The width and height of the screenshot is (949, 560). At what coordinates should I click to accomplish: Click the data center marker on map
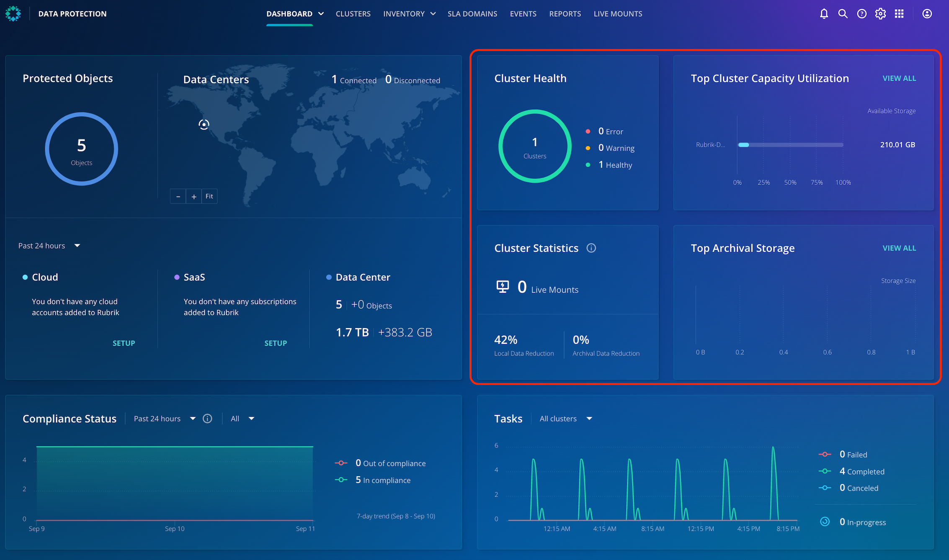tap(204, 124)
